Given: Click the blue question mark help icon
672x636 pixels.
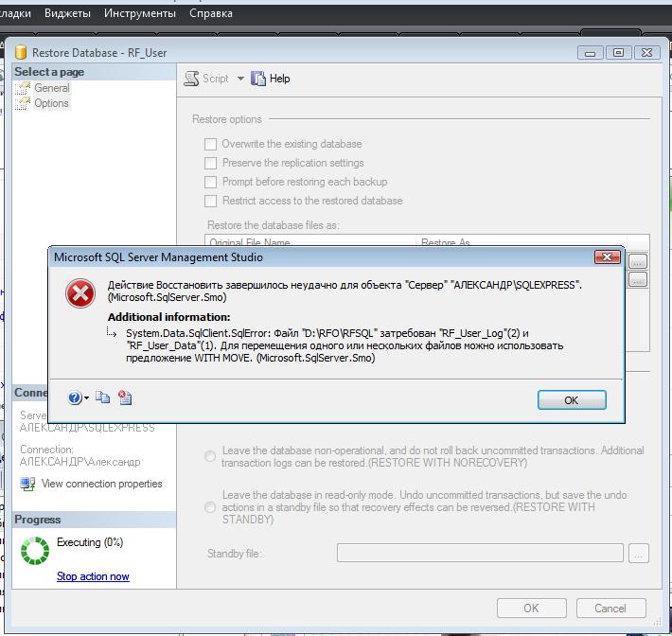Looking at the screenshot, I should click(x=75, y=397).
